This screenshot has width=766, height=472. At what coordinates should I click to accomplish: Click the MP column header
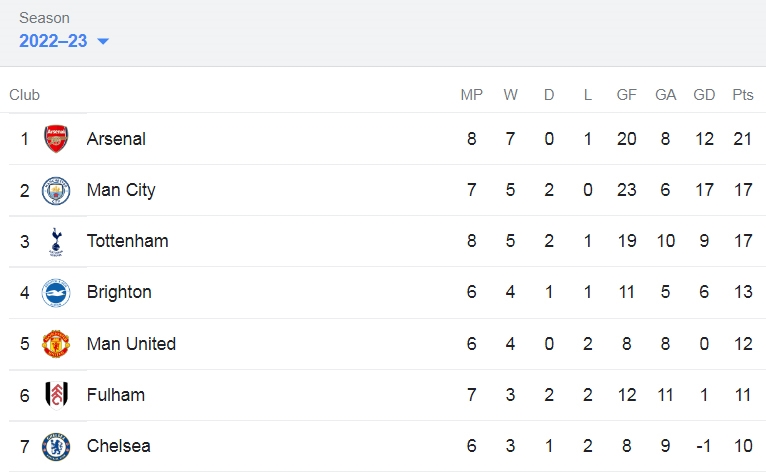[x=471, y=94]
